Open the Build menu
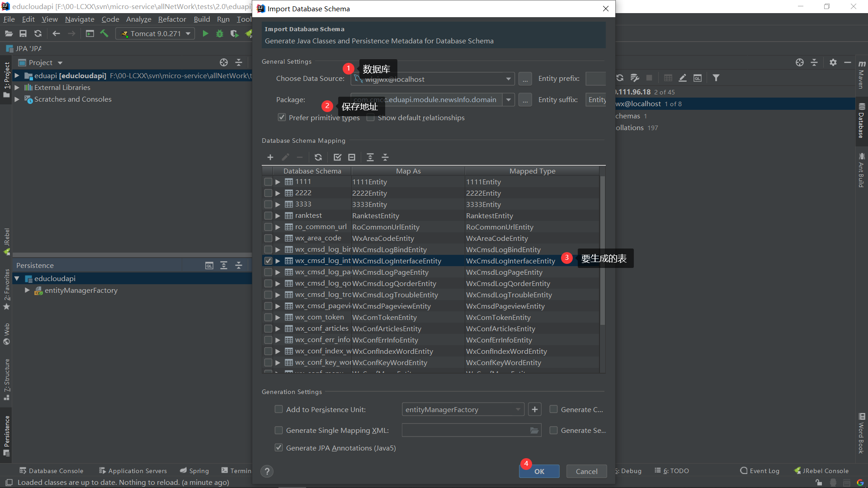 (202, 19)
